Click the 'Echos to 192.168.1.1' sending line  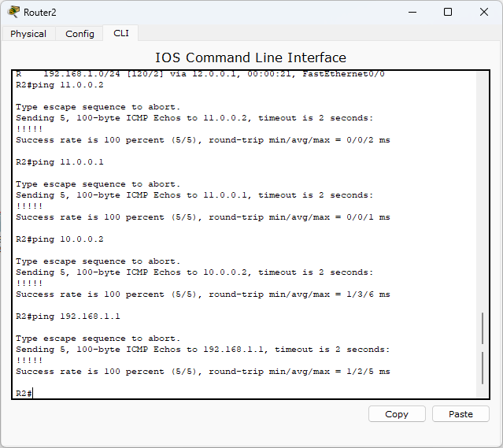tap(203, 350)
